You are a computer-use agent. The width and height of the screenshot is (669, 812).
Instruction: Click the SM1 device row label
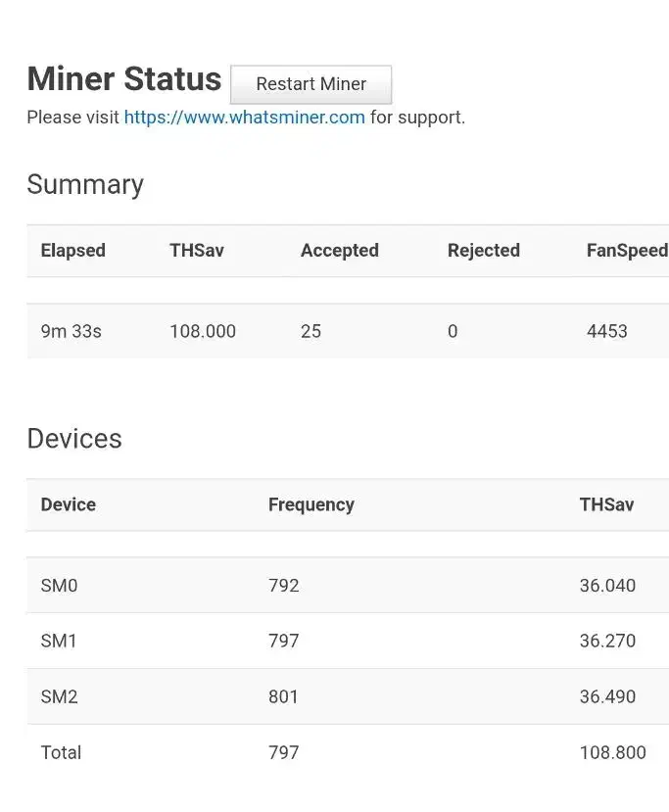[x=59, y=642]
